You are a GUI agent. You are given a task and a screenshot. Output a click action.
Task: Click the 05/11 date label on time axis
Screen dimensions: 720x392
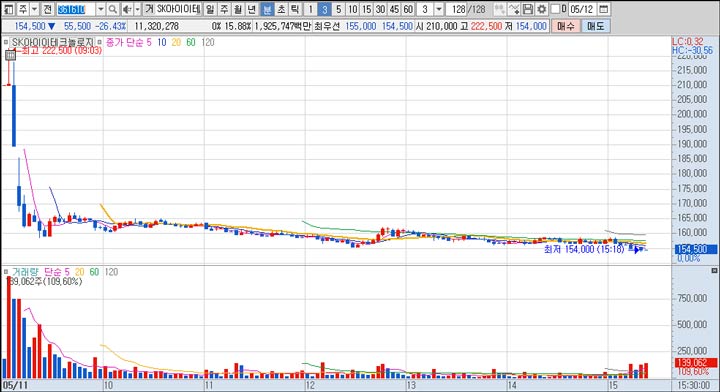[x=16, y=385]
